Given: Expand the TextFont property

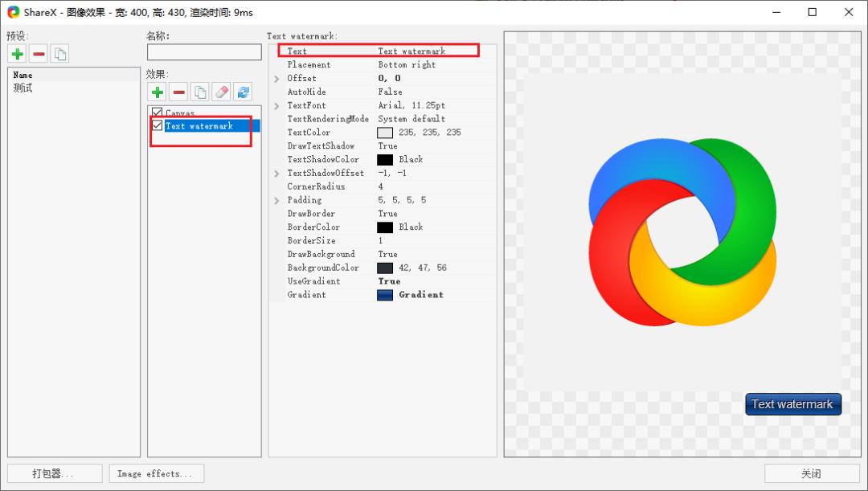Looking at the screenshot, I should tap(277, 106).
